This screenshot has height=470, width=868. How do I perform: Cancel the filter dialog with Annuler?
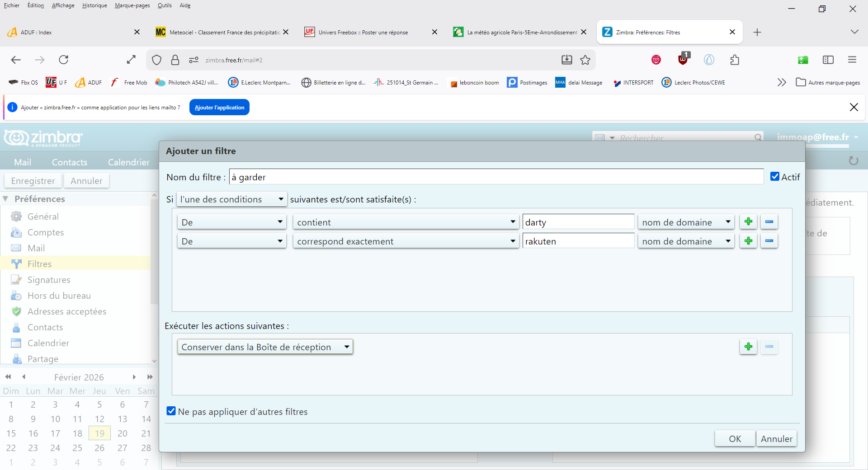776,438
